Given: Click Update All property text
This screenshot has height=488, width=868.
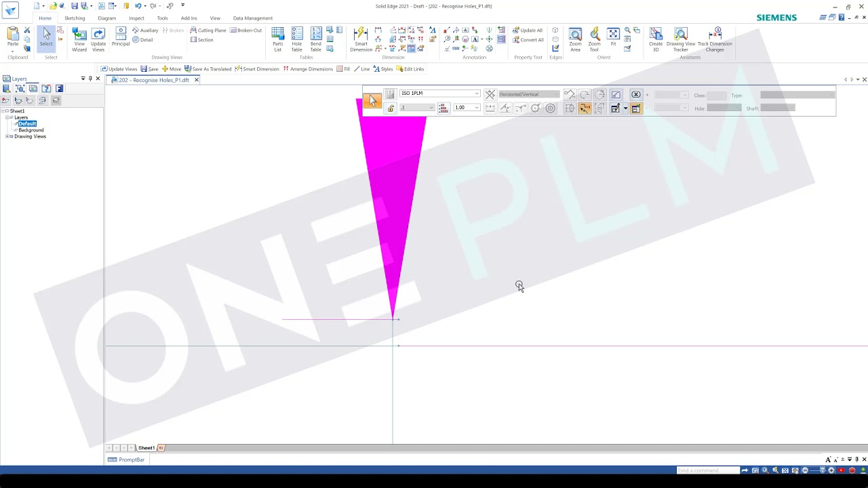Looking at the screenshot, I should pos(528,30).
